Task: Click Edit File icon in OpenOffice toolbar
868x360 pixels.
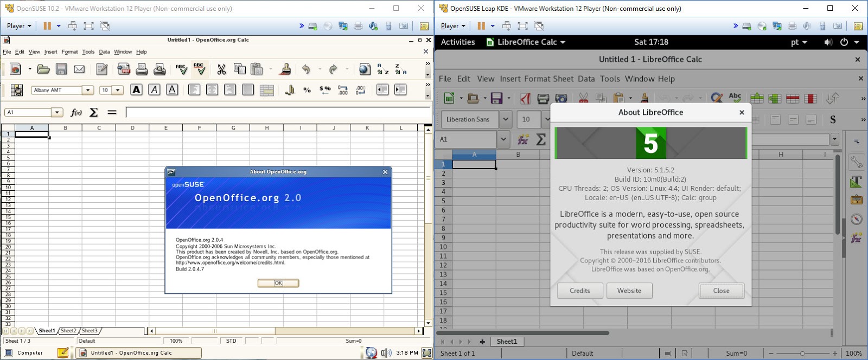Action: click(101, 69)
